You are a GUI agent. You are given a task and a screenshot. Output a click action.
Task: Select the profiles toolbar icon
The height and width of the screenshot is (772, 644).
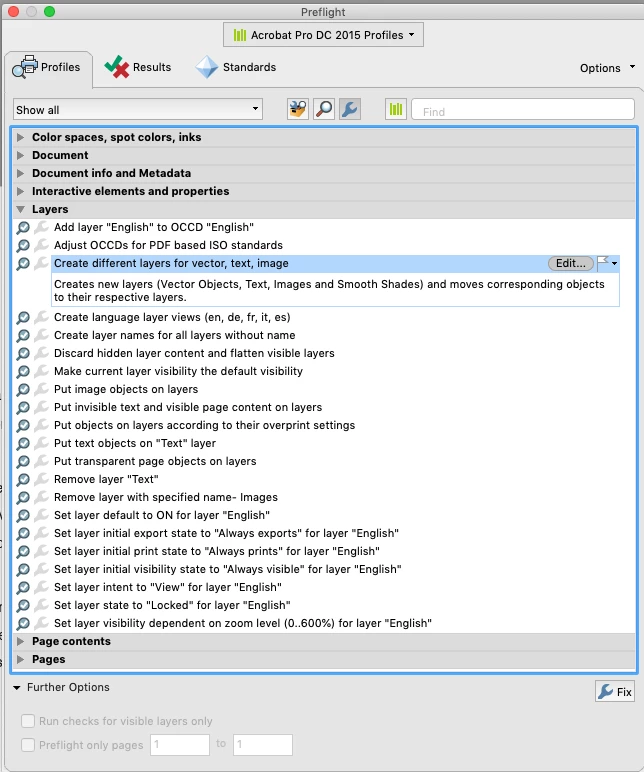pyautogui.click(x=297, y=109)
